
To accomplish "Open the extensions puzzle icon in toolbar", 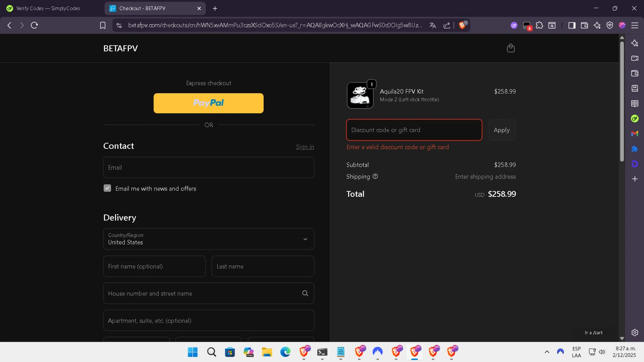I will [539, 25].
